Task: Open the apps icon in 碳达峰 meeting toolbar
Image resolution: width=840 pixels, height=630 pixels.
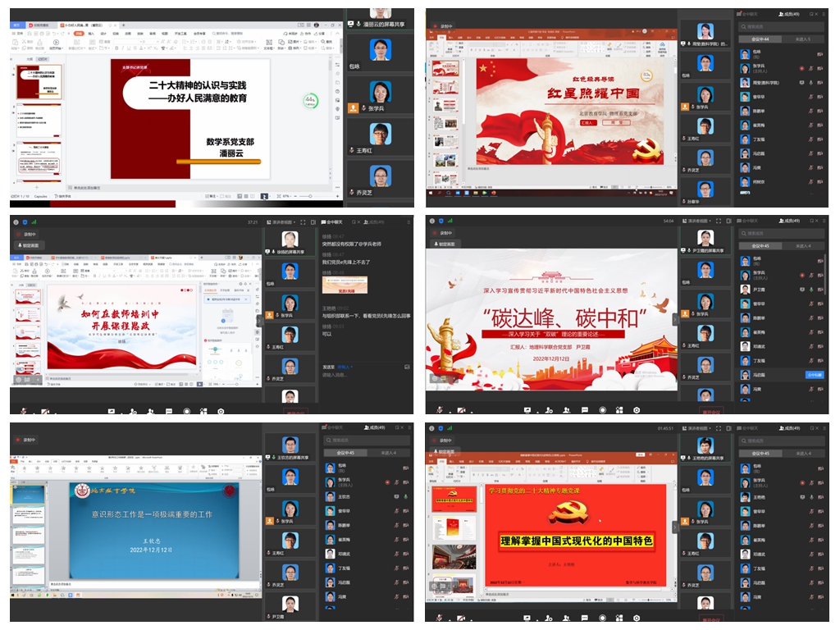Action: pyautogui.click(x=619, y=410)
